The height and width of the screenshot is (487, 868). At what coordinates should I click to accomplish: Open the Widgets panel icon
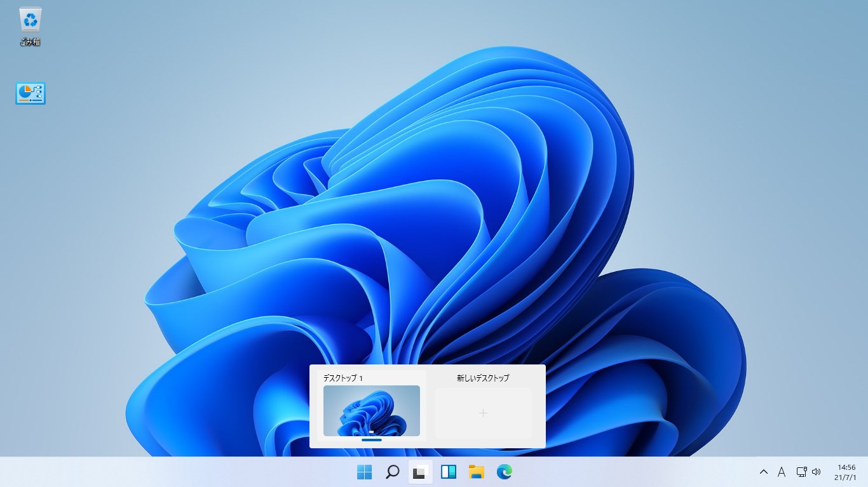click(x=449, y=472)
